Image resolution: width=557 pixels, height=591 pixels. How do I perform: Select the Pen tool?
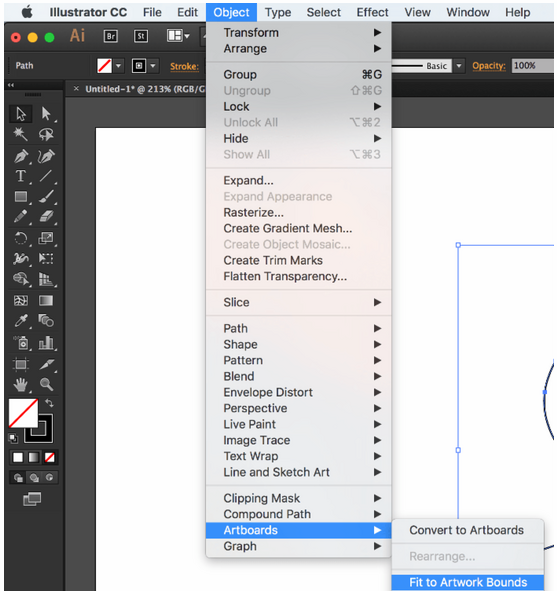(21, 156)
